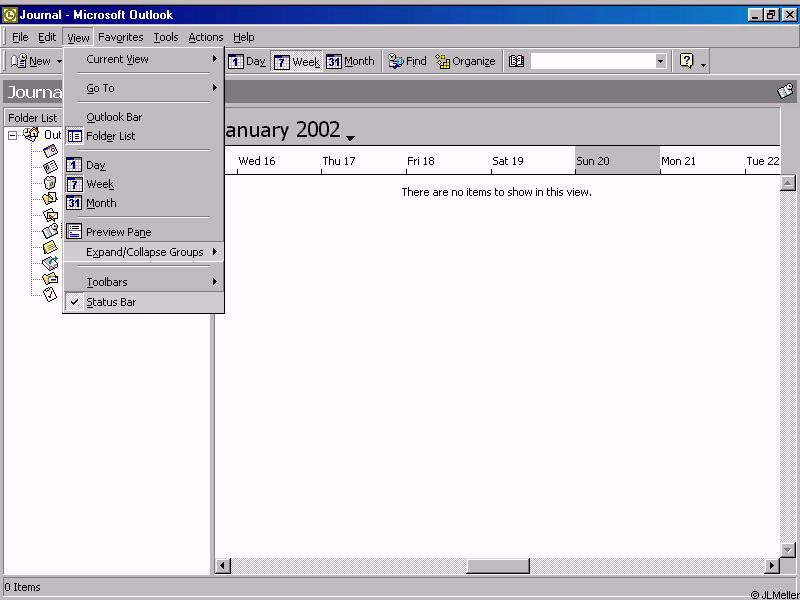Click the toolbar Week view button
Image resolution: width=800 pixels, height=600 pixels.
[x=296, y=61]
